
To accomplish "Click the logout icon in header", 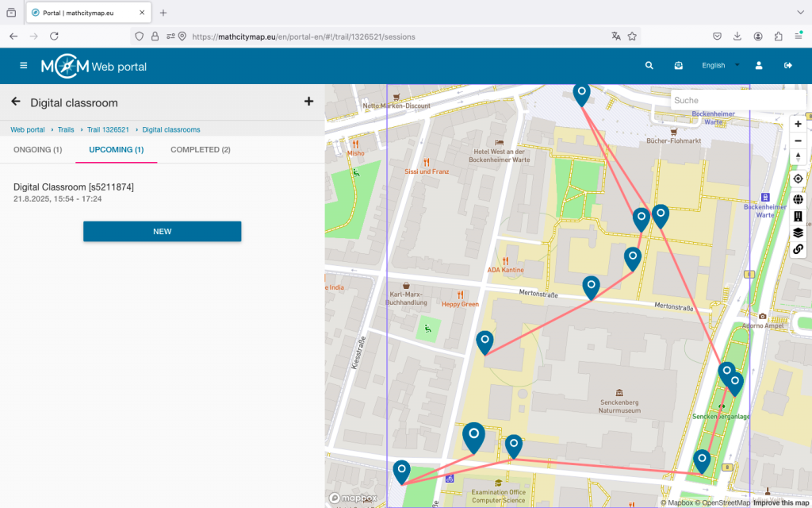I will (x=787, y=66).
